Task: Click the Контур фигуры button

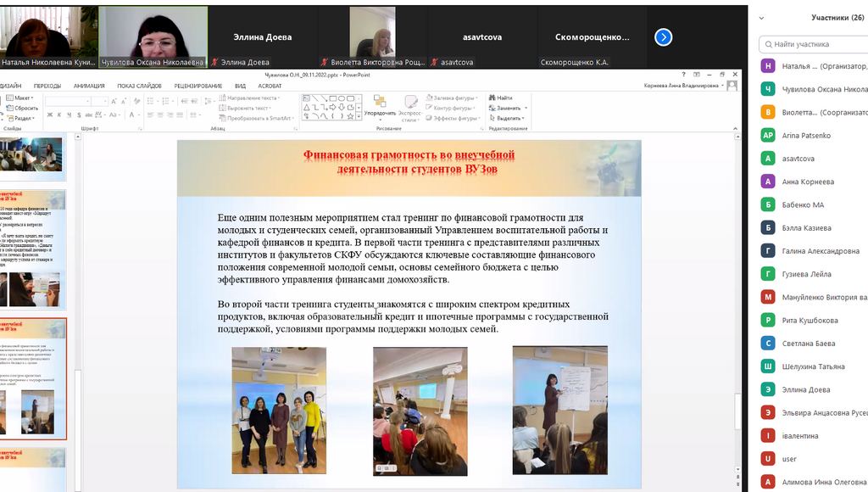Action: (451, 108)
